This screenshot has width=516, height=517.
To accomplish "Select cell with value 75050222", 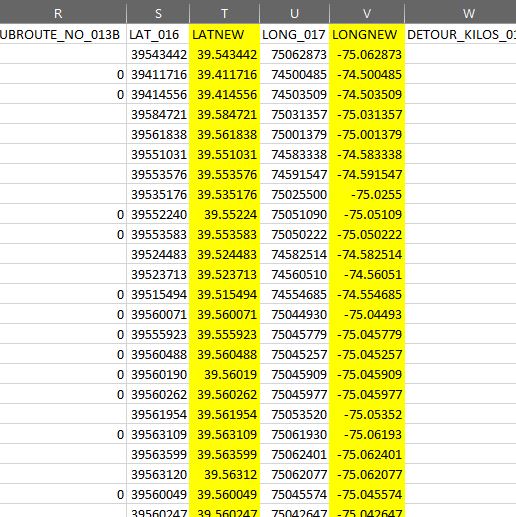I will [294, 234].
